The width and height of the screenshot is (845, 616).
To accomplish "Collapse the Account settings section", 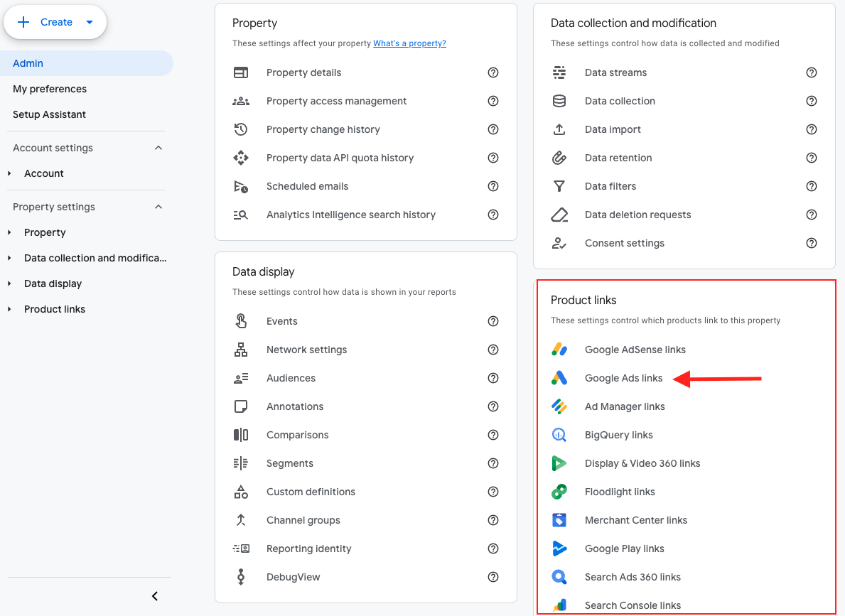I will click(158, 148).
